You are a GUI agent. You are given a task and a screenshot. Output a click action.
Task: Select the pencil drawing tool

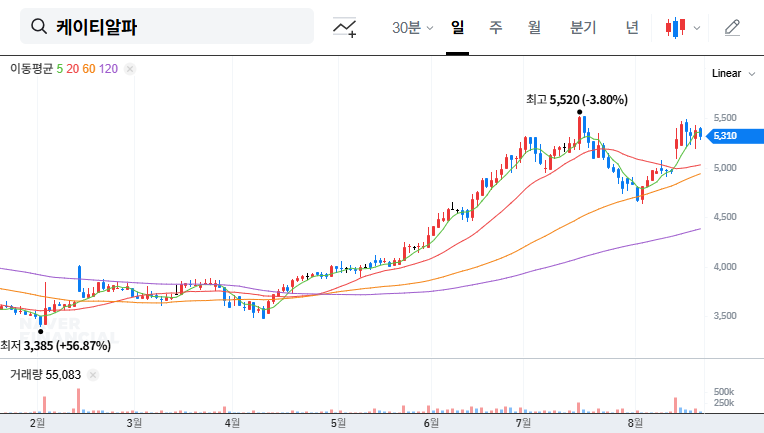point(732,27)
